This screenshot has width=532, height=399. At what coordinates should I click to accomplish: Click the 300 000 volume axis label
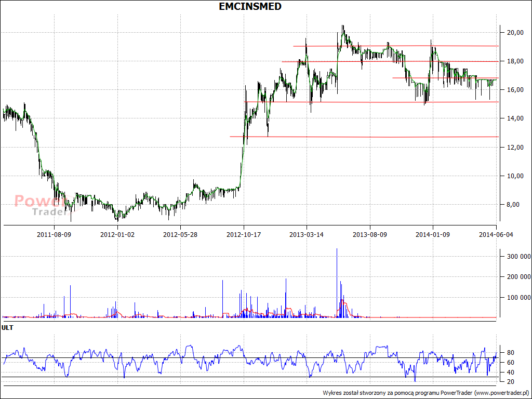pos(519,257)
